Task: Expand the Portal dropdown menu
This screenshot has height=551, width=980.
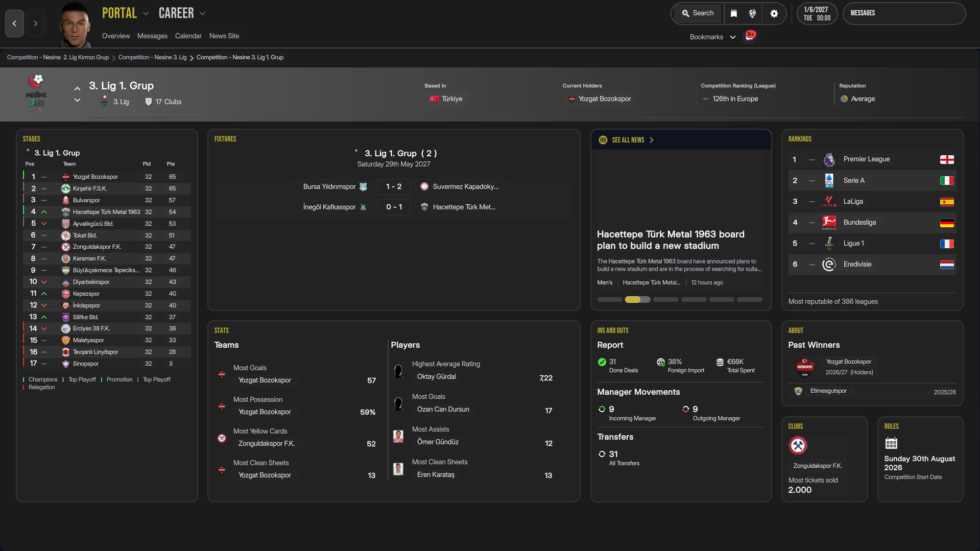Action: (146, 14)
